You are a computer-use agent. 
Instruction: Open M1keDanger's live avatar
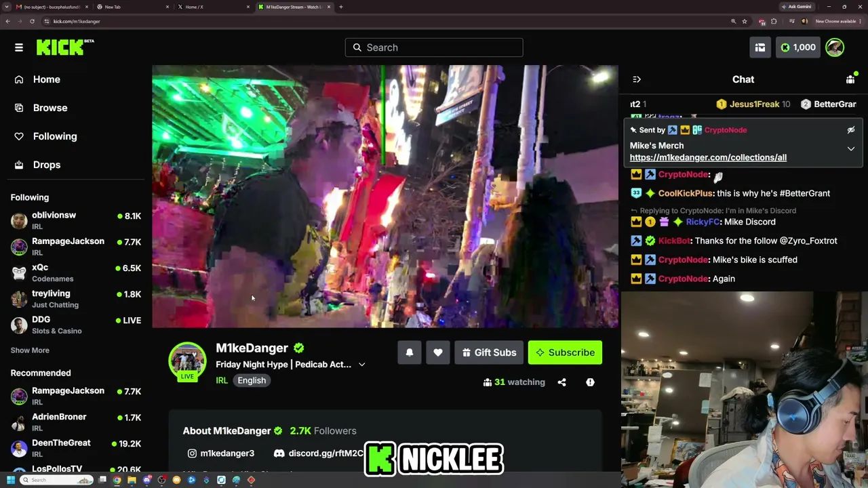187,362
